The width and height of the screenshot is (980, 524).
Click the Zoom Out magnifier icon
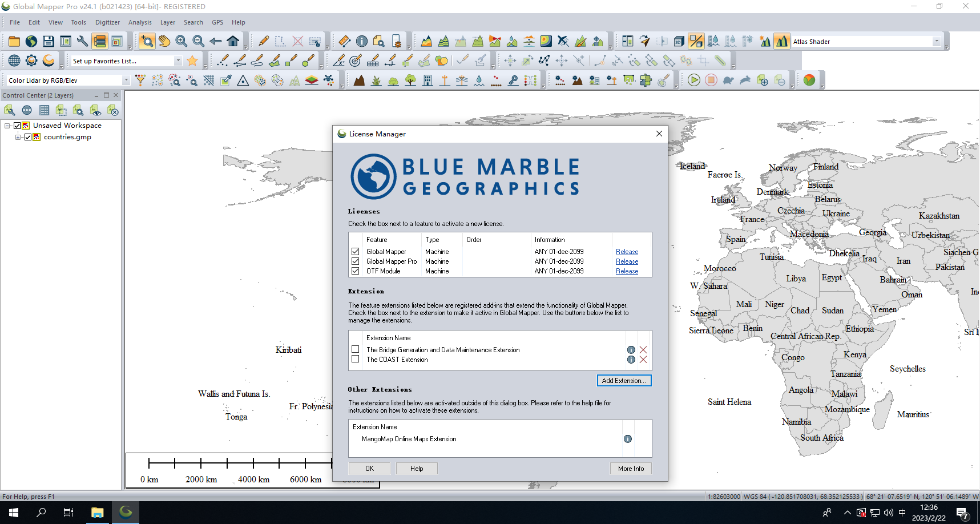tap(199, 41)
